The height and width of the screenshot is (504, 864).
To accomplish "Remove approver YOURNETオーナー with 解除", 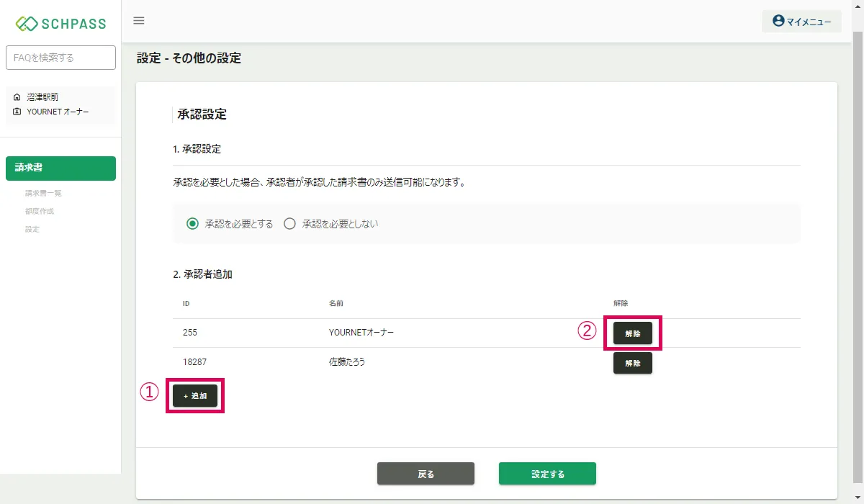I will click(632, 333).
